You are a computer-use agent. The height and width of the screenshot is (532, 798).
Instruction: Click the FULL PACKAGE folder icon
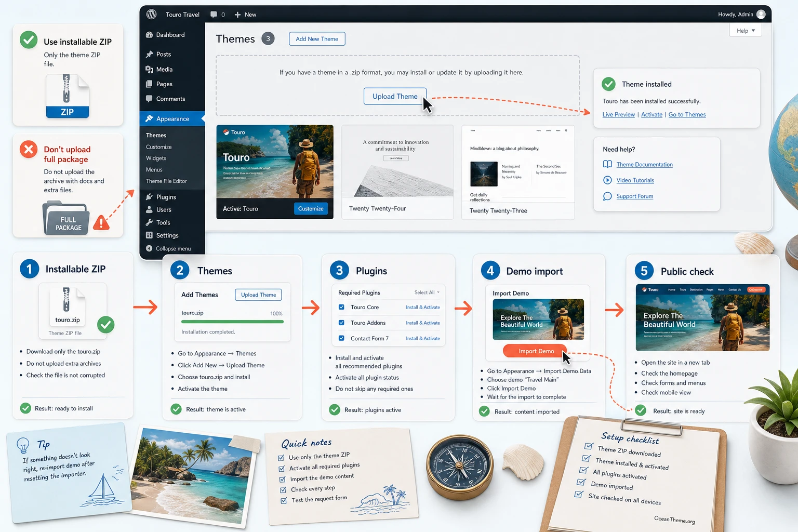tap(66, 218)
